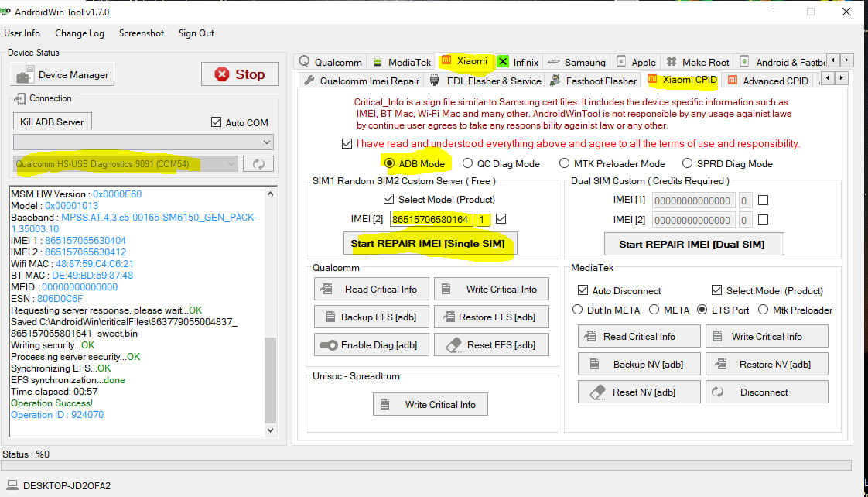
Task: Kill the ADB server
Action: tap(52, 122)
